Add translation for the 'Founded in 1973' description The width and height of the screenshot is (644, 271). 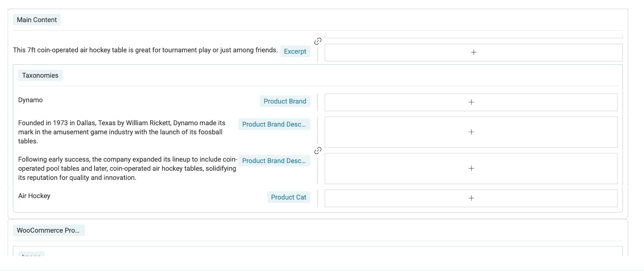471,132
